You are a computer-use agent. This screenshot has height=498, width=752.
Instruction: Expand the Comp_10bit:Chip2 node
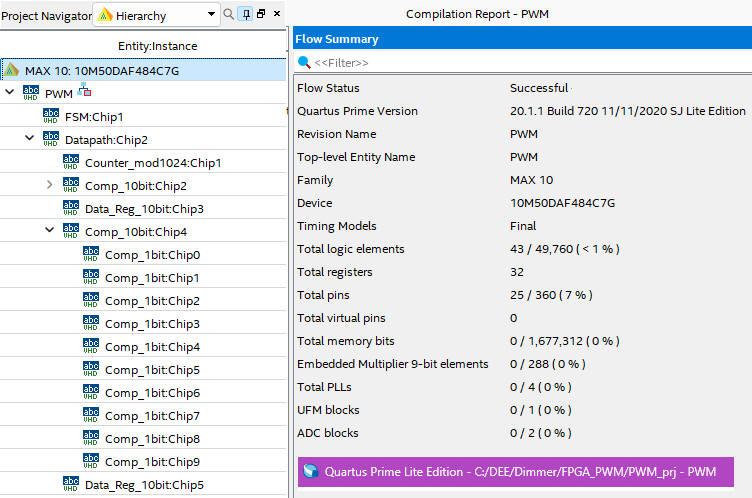[50, 185]
